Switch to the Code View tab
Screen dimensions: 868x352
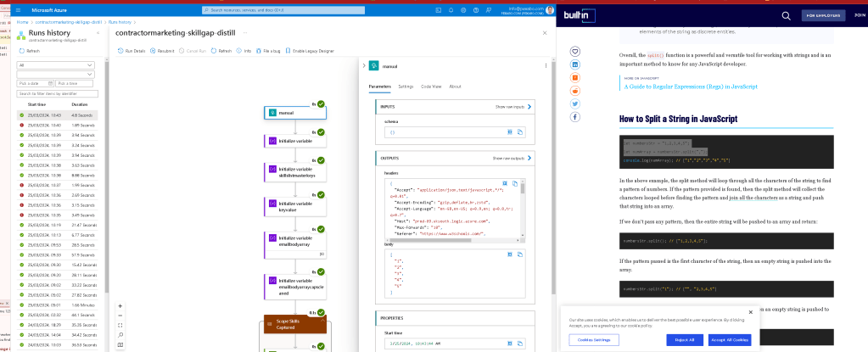click(x=431, y=87)
